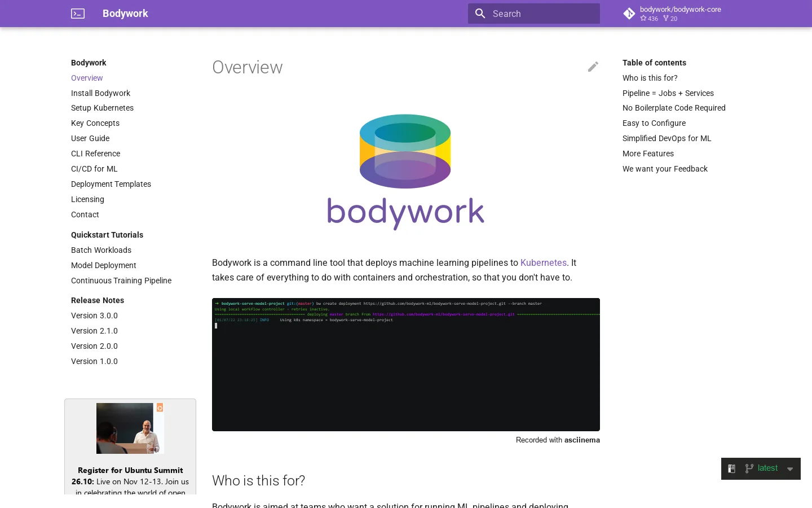This screenshot has height=508, width=812.
Task: View Version 3.0.0 release notes
Action: tap(94, 316)
